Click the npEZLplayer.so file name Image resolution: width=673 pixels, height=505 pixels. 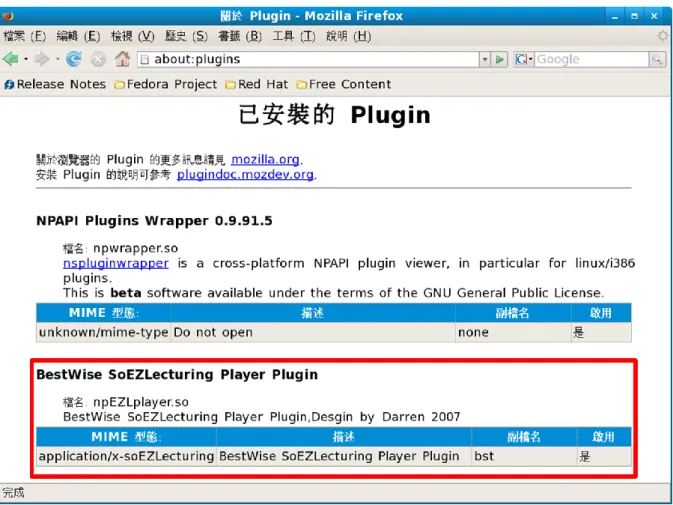click(x=141, y=402)
